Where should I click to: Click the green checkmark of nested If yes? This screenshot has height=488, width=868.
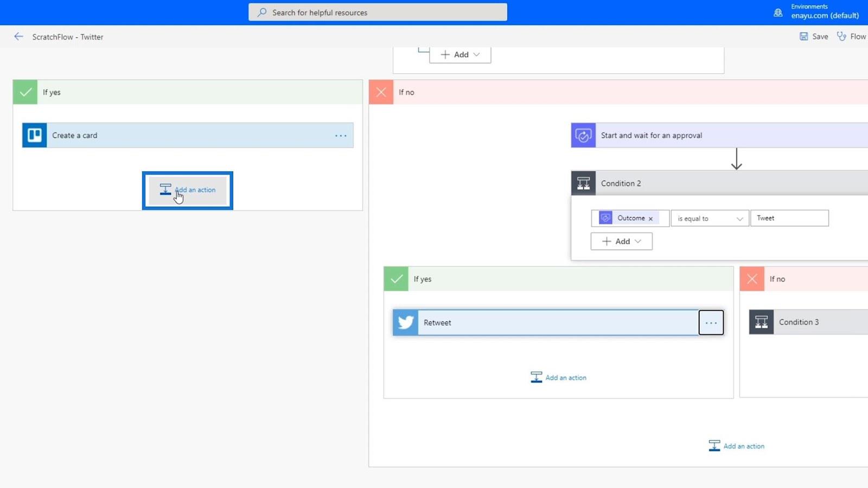pyautogui.click(x=396, y=279)
